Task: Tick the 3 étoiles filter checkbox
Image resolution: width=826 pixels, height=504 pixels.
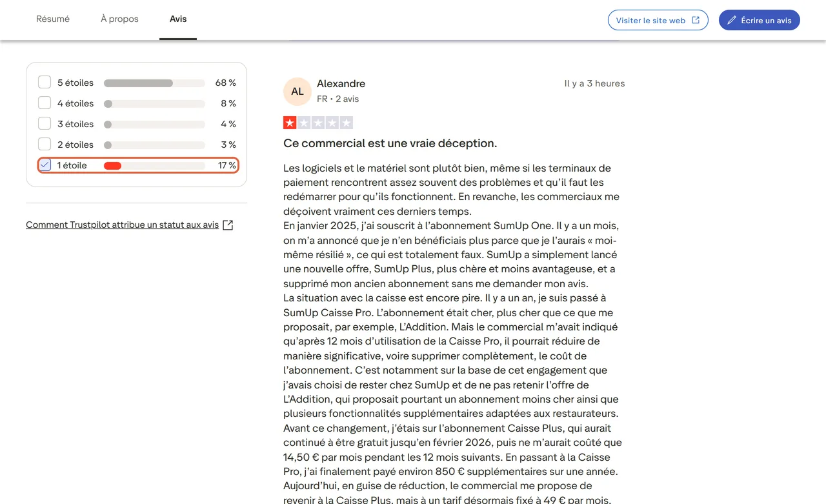Action: coord(45,124)
